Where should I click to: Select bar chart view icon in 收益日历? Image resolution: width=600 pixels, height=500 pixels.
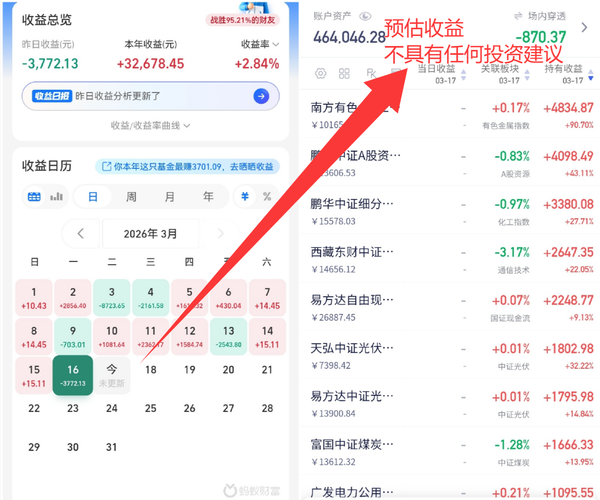tap(56, 197)
